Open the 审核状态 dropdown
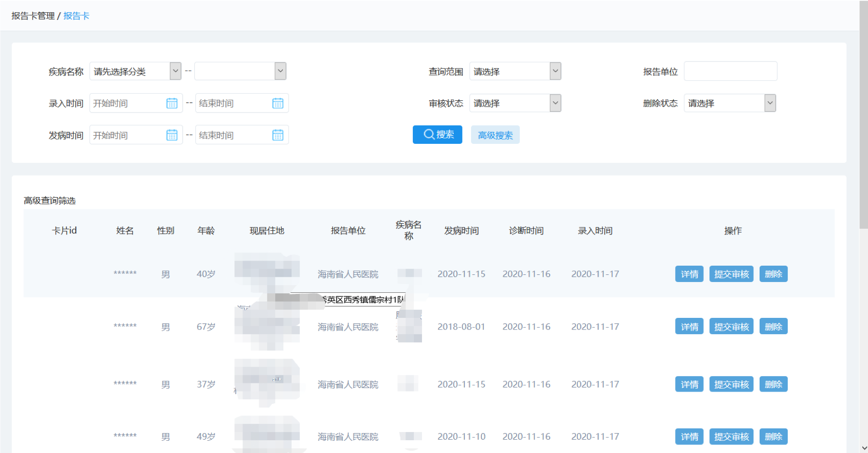Viewport: 868px width, 453px height. [x=515, y=103]
